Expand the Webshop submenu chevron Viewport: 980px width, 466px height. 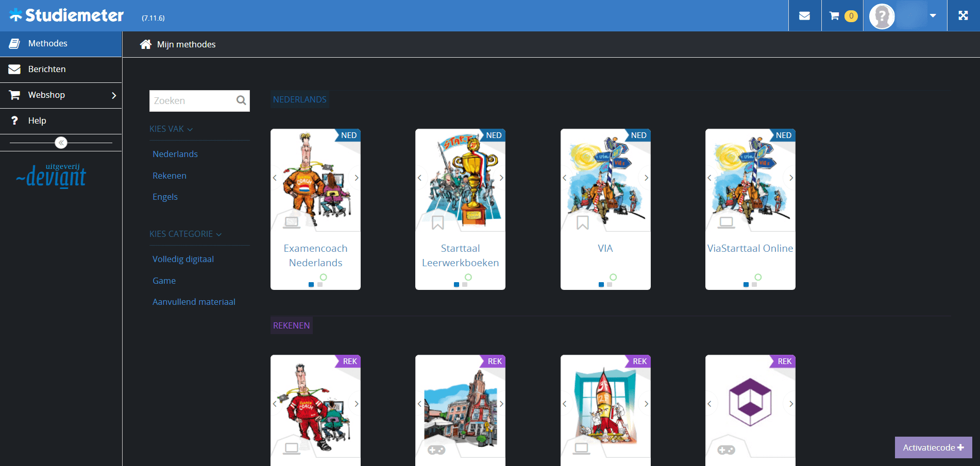114,95
